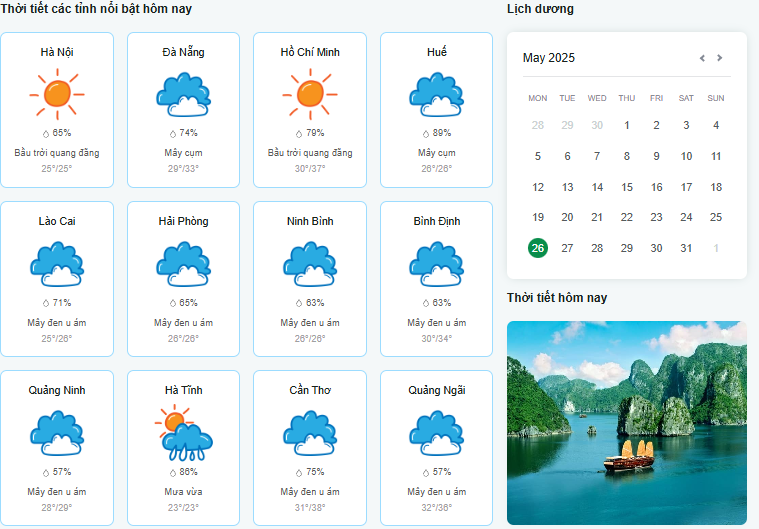Screen dimensions: 759x529
Task: Select highlighted date 26 in calendar
Action: 538,248
